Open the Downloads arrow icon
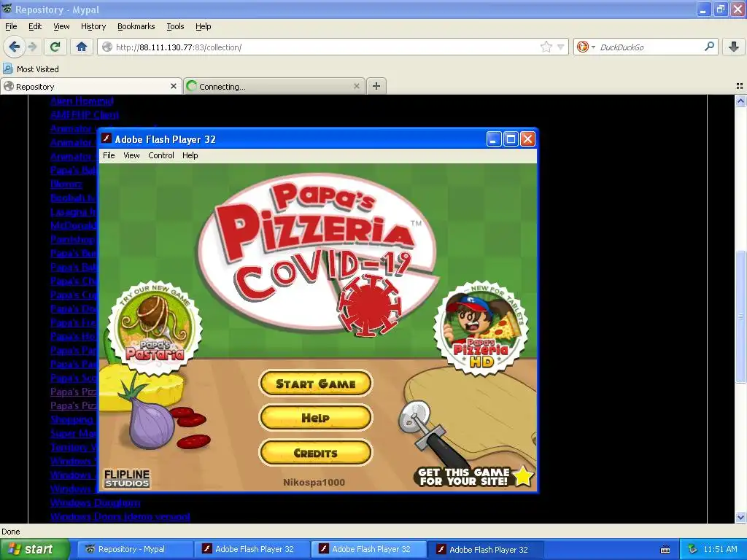 734,47
